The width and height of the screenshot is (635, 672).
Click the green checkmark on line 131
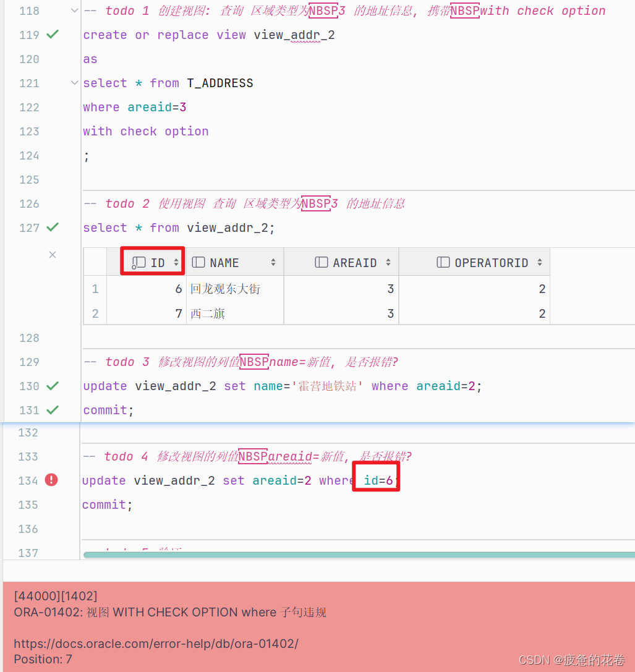(53, 410)
